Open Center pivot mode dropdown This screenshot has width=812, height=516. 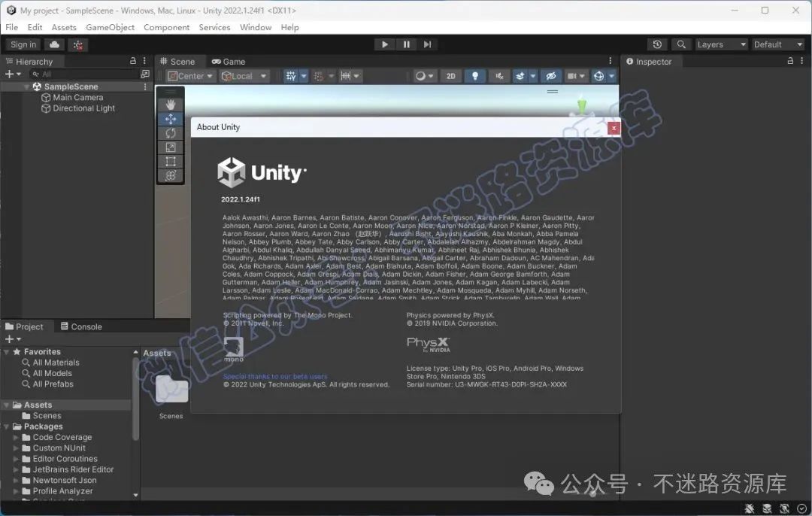point(190,76)
